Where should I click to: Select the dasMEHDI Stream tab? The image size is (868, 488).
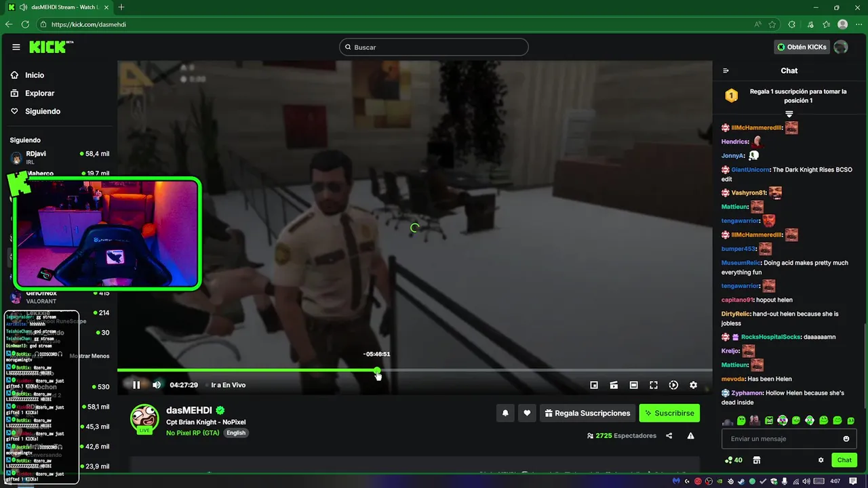click(x=58, y=7)
